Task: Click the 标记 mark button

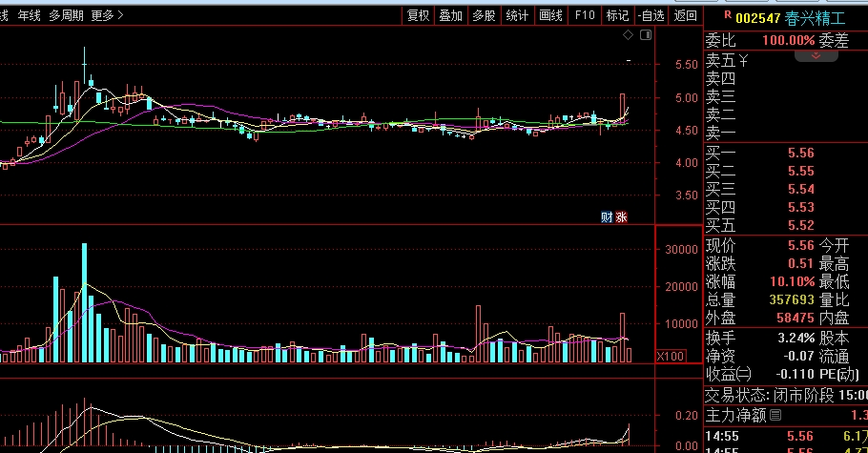Action: pos(618,15)
